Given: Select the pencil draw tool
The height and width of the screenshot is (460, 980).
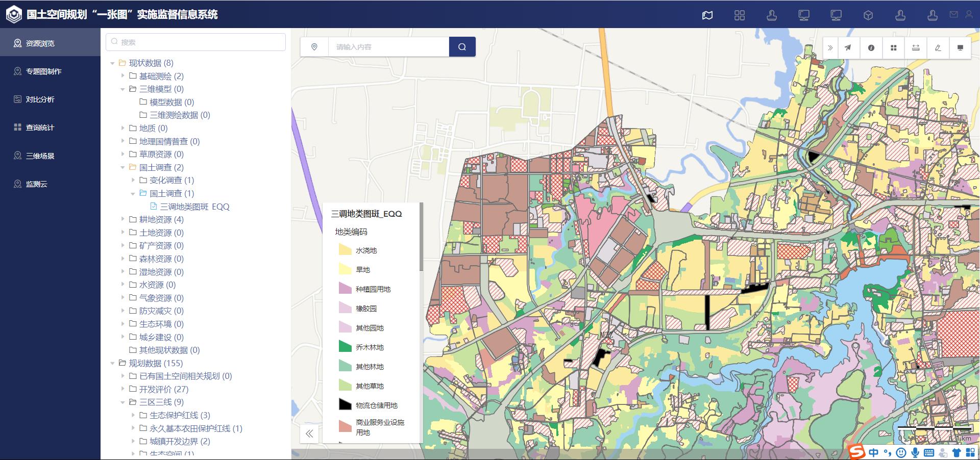Looking at the screenshot, I should [938, 47].
